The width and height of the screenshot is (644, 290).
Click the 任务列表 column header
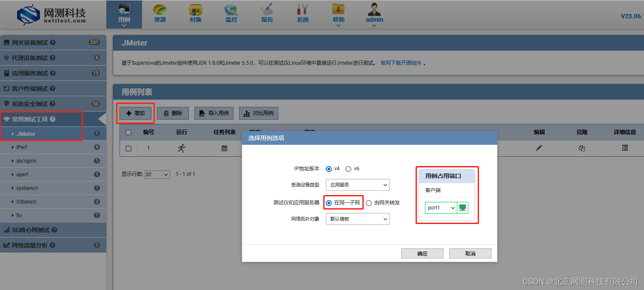[x=225, y=132]
